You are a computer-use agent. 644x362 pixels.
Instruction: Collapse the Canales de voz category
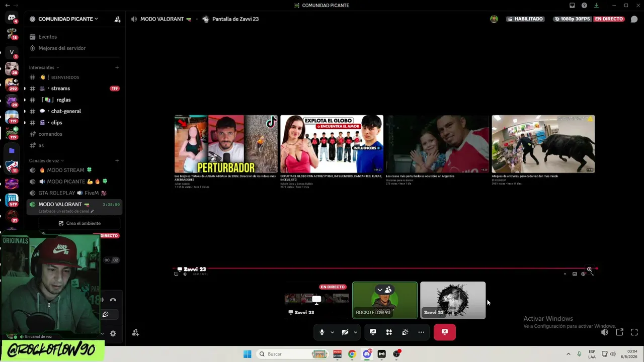[x=47, y=161]
